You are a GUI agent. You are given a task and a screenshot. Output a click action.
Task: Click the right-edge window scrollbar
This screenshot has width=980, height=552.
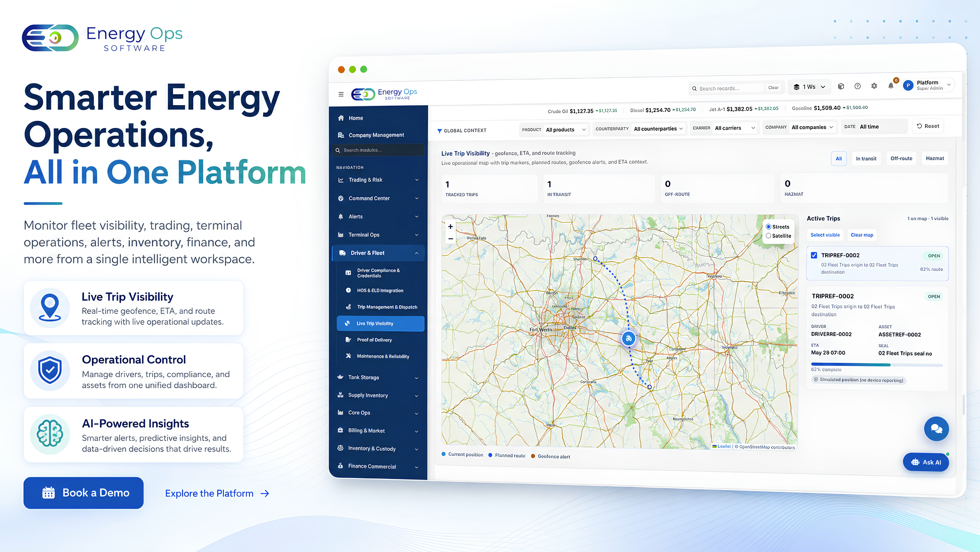coord(964,404)
